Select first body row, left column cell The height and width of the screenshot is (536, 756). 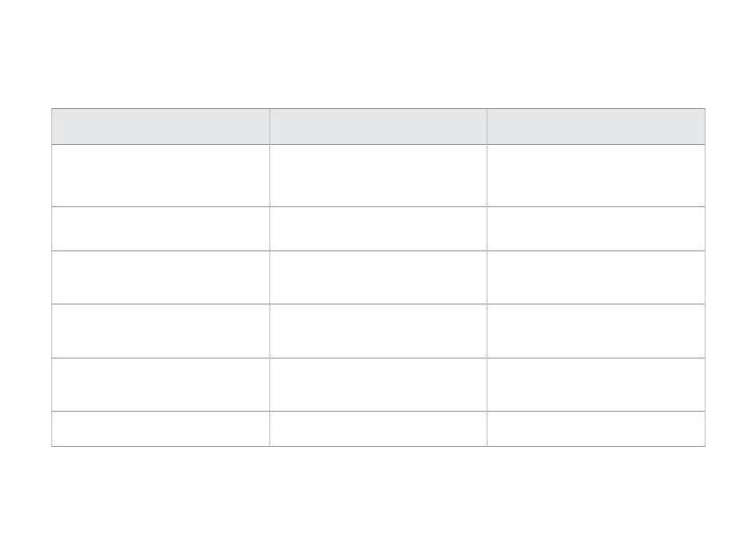[160, 176]
